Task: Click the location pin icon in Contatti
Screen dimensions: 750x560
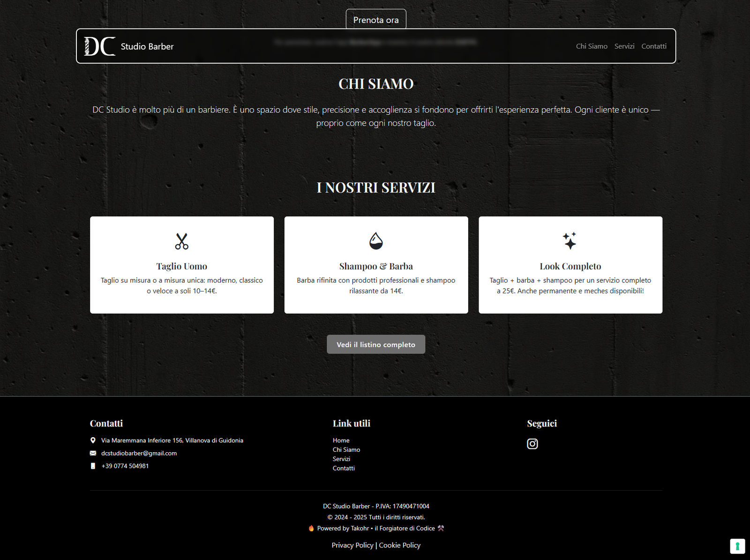Action: coord(93,440)
